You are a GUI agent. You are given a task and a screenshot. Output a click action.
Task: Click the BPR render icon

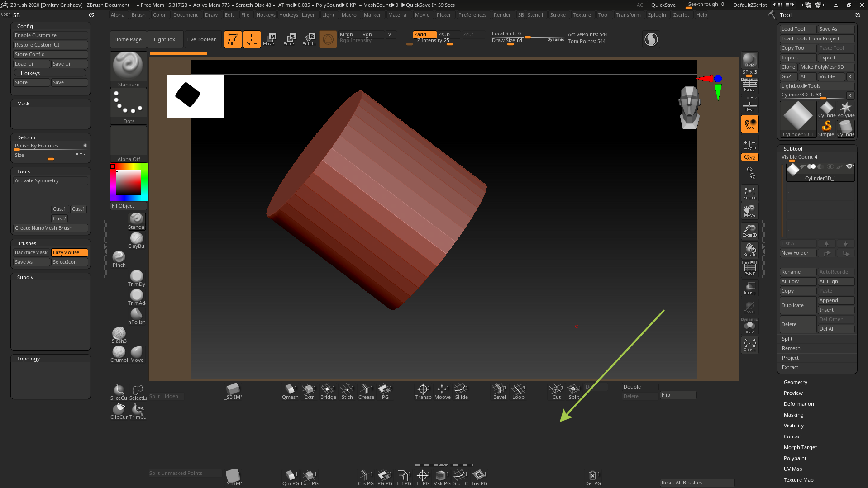click(749, 59)
